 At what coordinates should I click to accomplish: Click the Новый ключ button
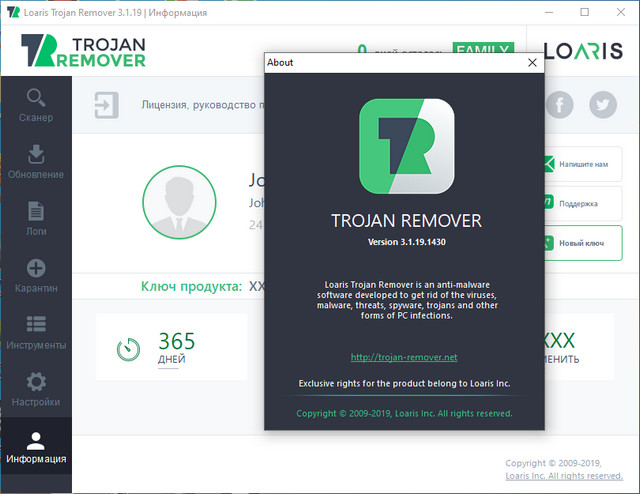click(x=583, y=243)
